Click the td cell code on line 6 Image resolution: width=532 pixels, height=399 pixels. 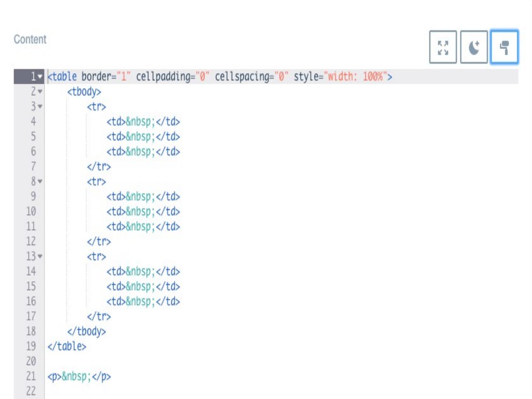pos(143,151)
